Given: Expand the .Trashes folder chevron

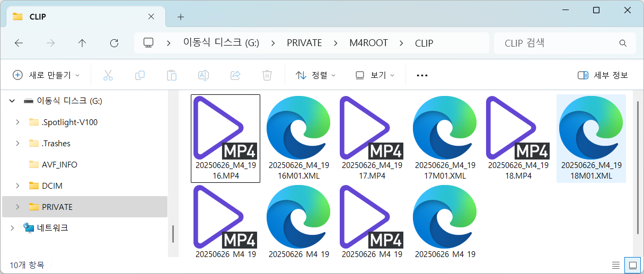Looking at the screenshot, I should [17, 143].
